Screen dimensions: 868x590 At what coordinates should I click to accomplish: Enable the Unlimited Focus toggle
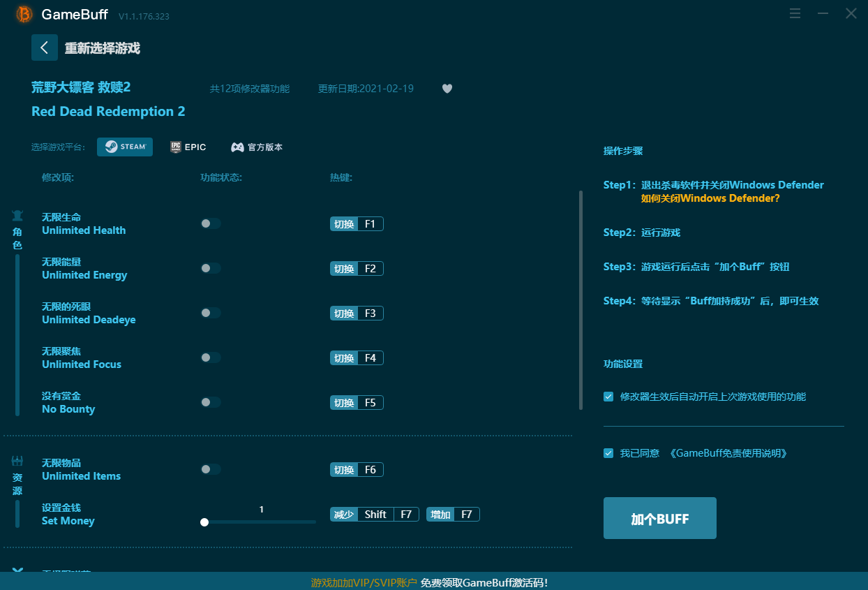pyautogui.click(x=211, y=357)
